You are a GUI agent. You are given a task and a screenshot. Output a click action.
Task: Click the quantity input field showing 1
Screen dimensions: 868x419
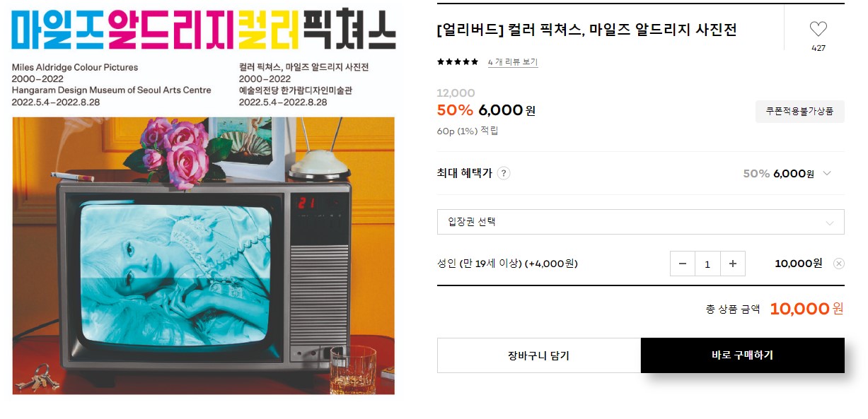(707, 264)
